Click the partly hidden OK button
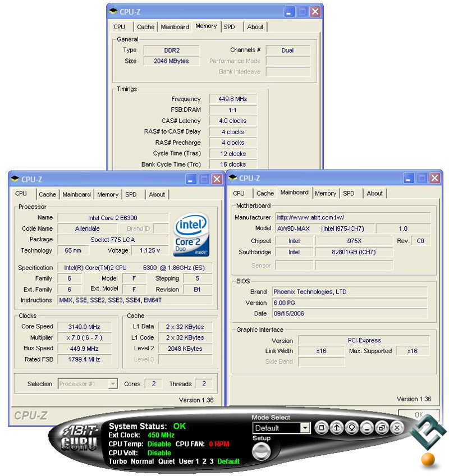The height and width of the screenshot is (476, 449). [419, 414]
